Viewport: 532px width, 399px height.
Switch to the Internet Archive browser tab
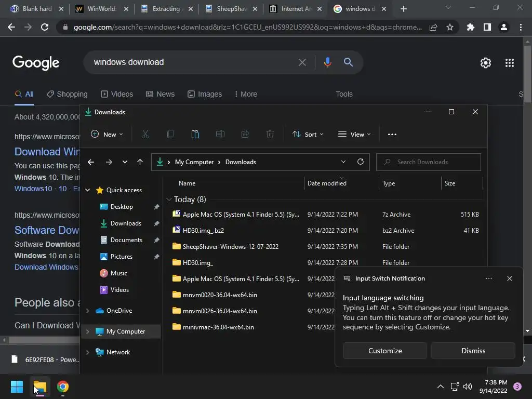coord(295,9)
